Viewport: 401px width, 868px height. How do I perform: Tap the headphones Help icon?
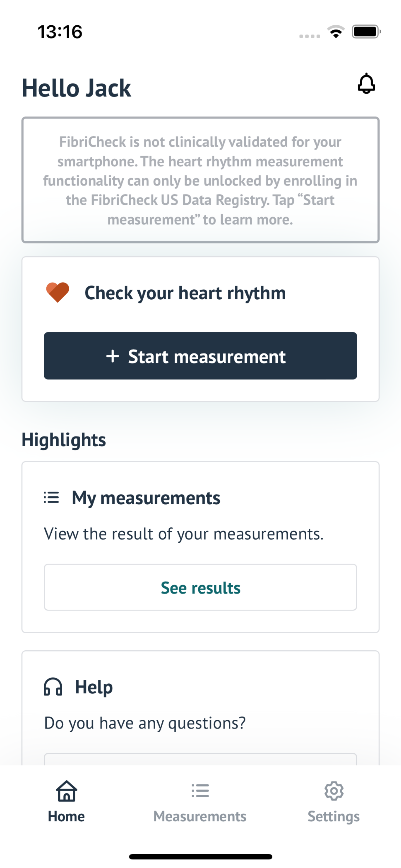click(53, 687)
